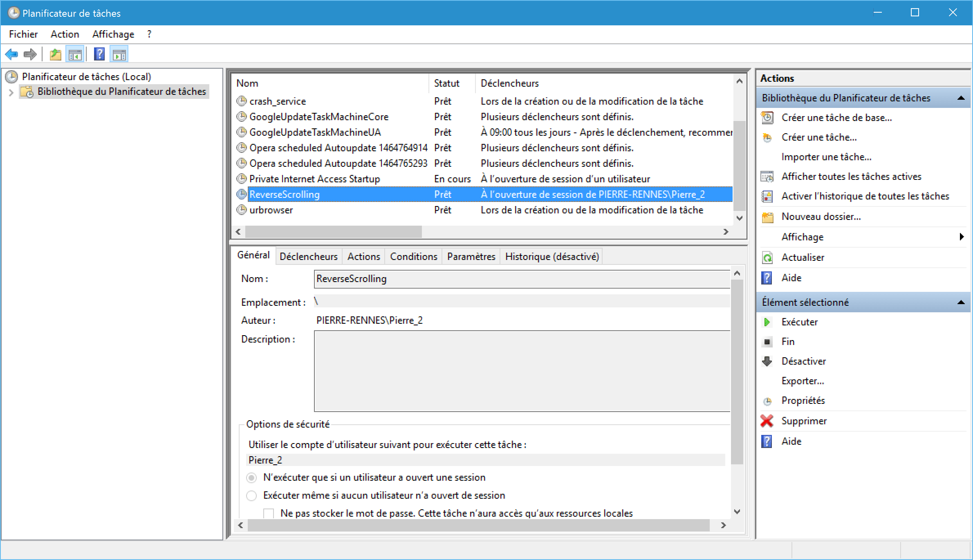The width and height of the screenshot is (973, 560).
Task: Click the Créer une tâche de base icon
Action: click(767, 118)
